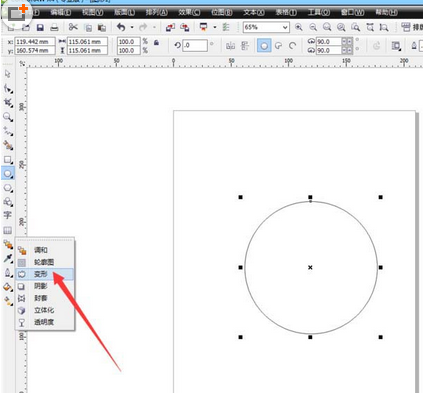Expand the dropdown arrow beside the launcher icon
423x393 pixels.
pos(215,27)
